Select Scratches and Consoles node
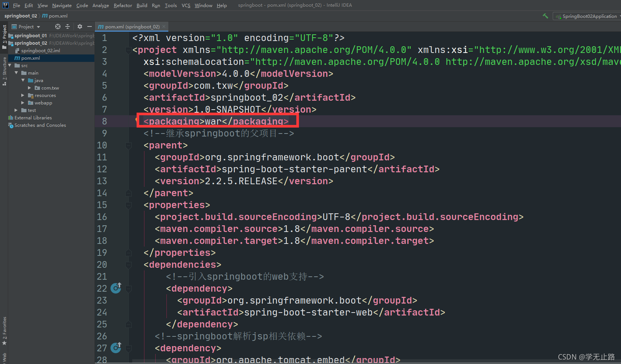Viewport: 621px width, 364px height. pyautogui.click(x=40, y=125)
